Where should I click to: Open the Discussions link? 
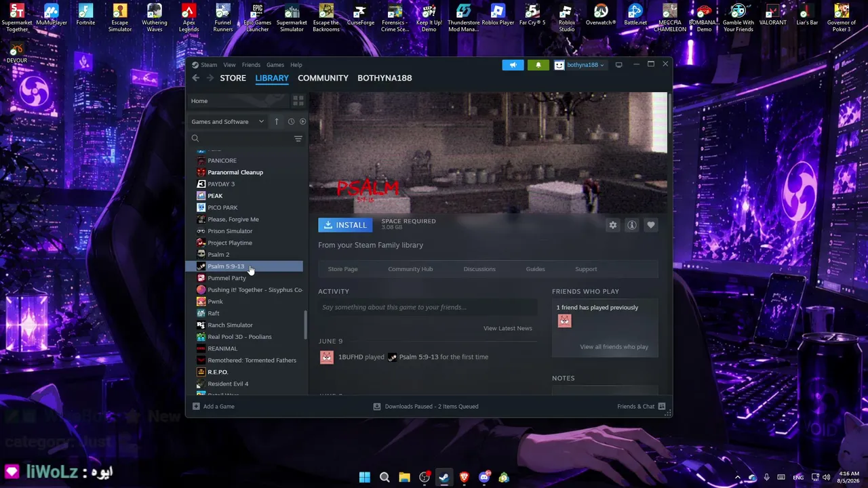[479, 269]
